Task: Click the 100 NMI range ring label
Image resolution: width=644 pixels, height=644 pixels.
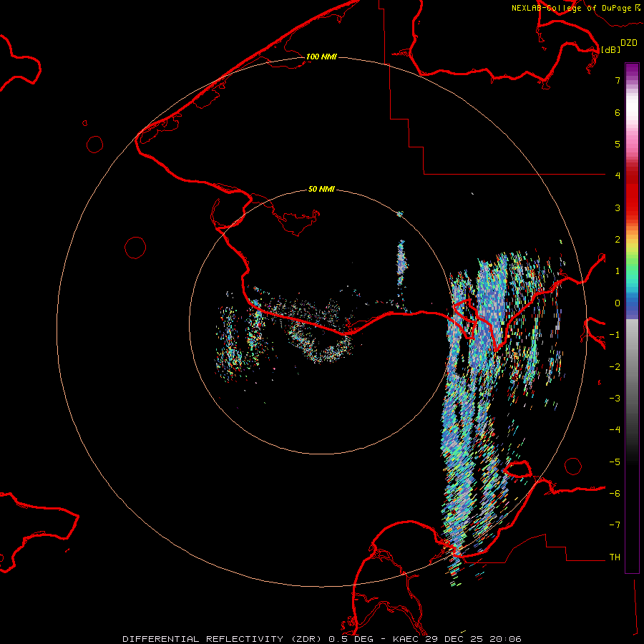Action: [321, 57]
